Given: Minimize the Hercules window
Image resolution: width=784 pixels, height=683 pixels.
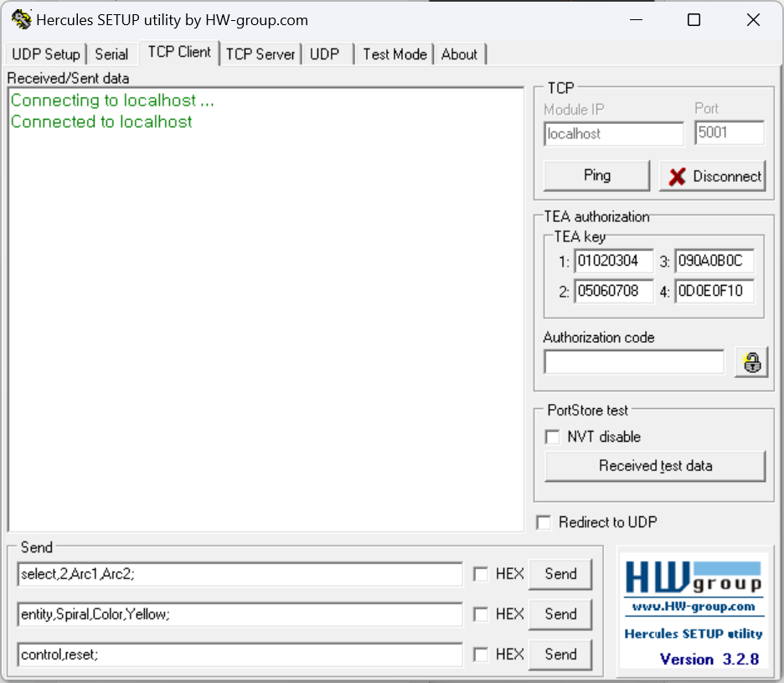Looking at the screenshot, I should (636, 20).
